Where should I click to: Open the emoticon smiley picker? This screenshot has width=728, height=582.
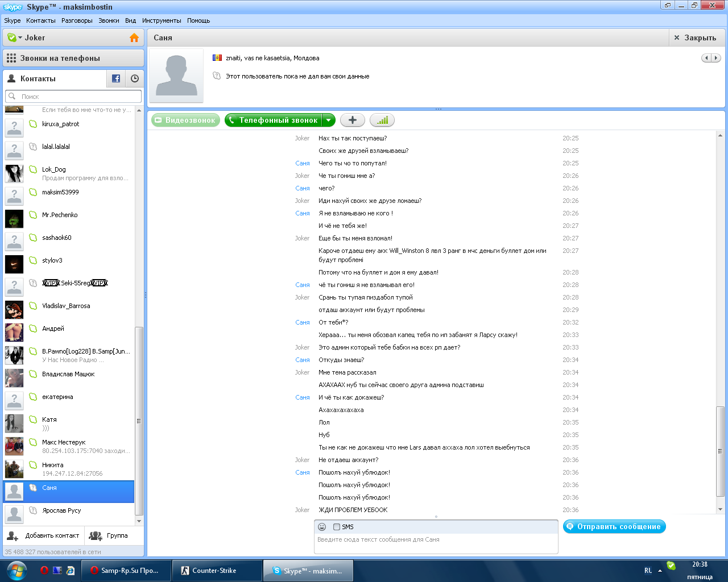(x=322, y=527)
